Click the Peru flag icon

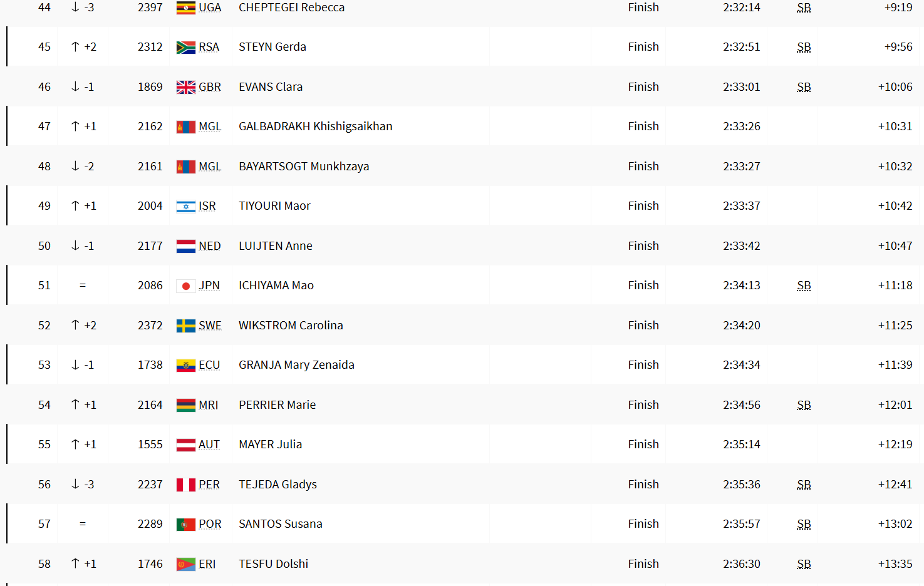click(185, 485)
